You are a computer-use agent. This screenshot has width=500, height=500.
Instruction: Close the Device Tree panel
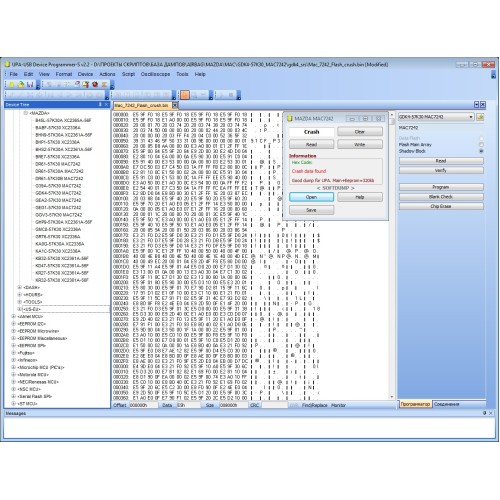(106, 104)
